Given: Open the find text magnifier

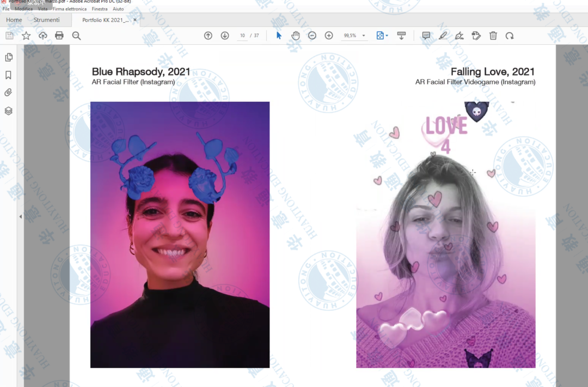Looking at the screenshot, I should pos(77,35).
